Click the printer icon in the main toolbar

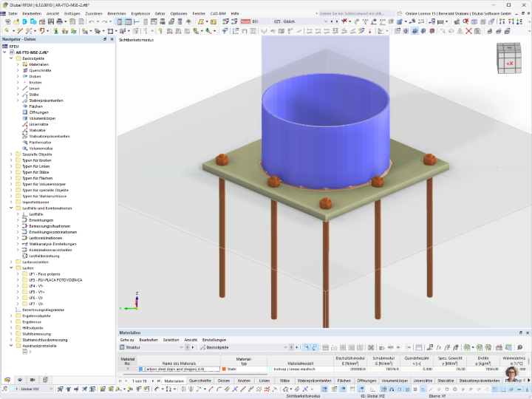coord(59,21)
